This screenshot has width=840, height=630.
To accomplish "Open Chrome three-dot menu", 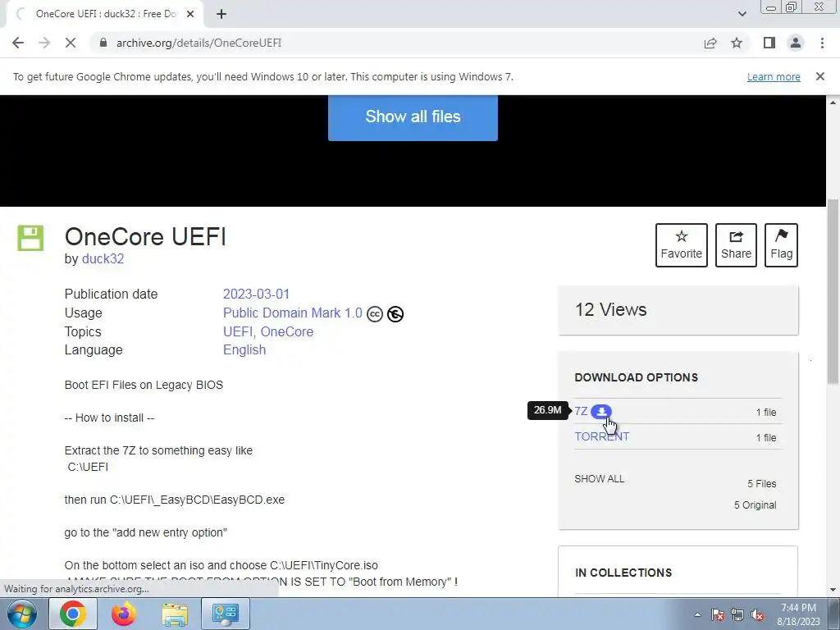I will [x=822, y=43].
